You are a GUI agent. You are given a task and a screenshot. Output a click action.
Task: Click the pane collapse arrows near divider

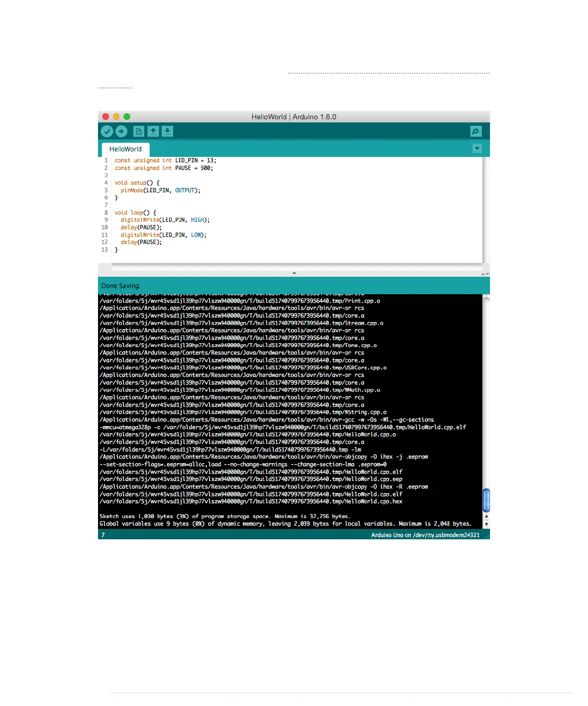click(486, 273)
